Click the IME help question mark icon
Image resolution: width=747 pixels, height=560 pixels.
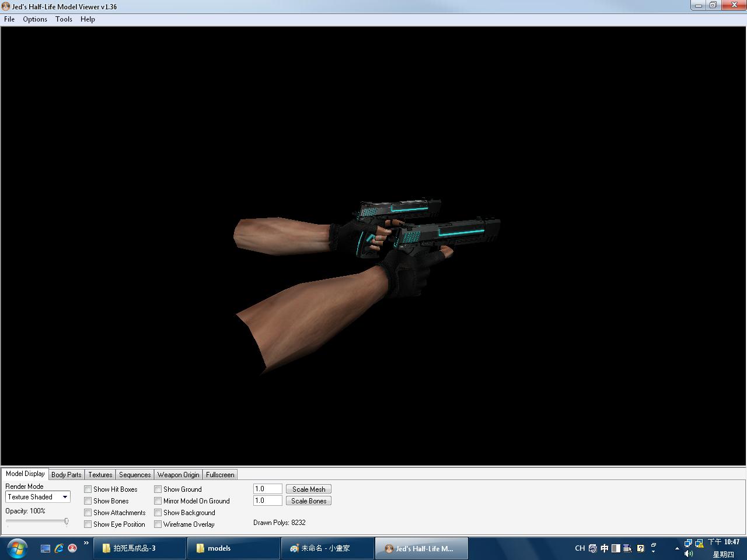pos(640,548)
